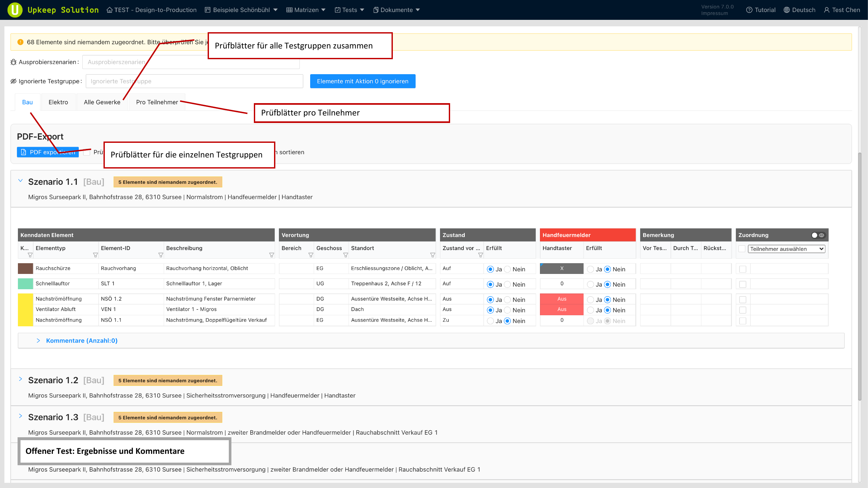The image size is (868, 488).
Task: Open the Matrizen menu
Action: 306,10
